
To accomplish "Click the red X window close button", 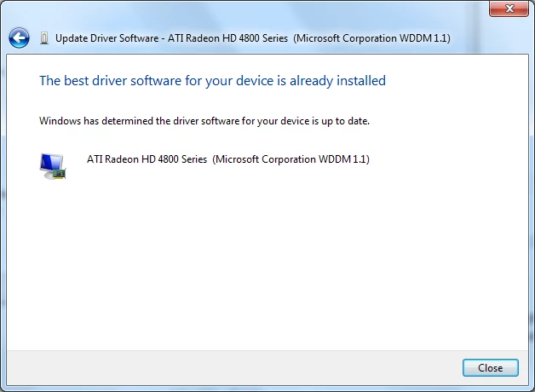I will (x=509, y=9).
